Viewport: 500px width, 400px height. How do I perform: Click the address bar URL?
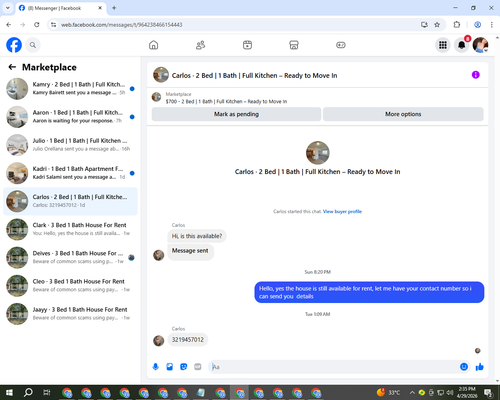click(x=122, y=25)
